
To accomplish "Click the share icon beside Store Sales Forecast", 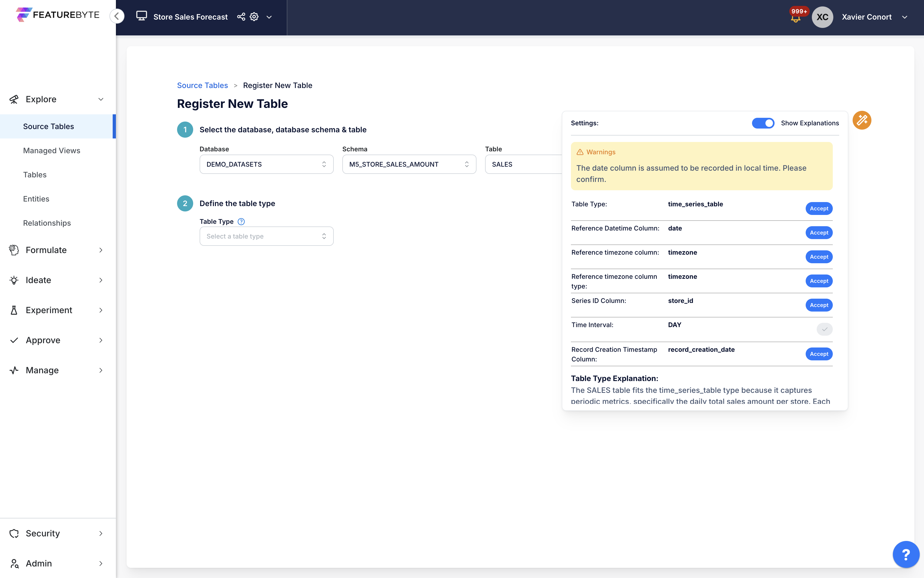I will (241, 17).
